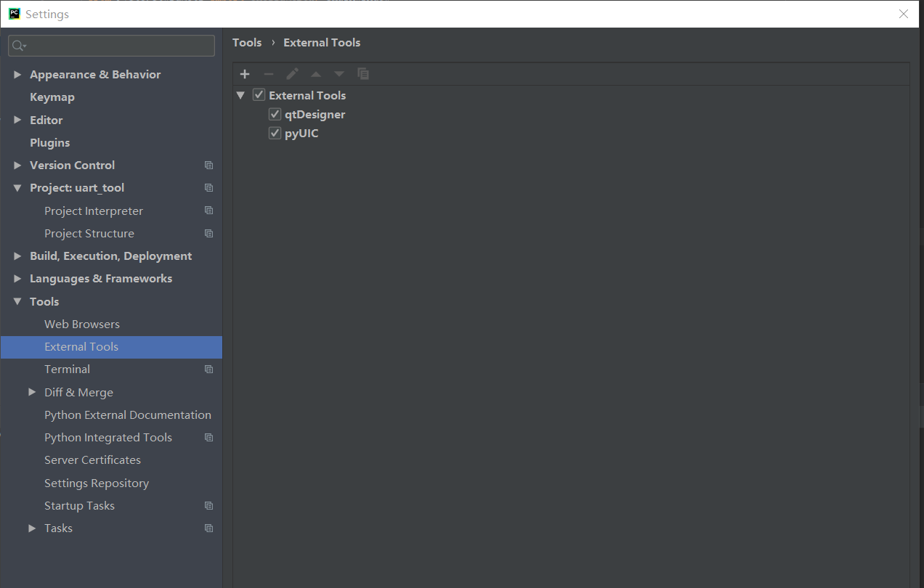
Task: Click project-level icon next to Terminal
Action: tap(209, 369)
